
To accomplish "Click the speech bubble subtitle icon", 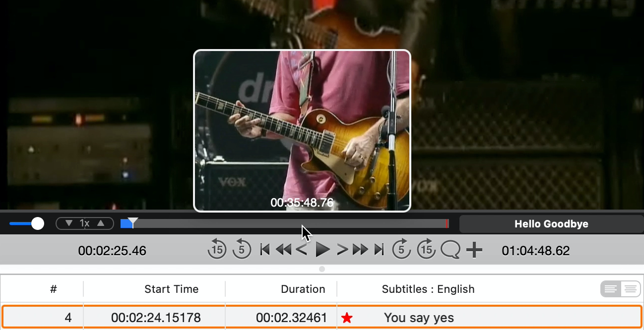I will point(451,250).
